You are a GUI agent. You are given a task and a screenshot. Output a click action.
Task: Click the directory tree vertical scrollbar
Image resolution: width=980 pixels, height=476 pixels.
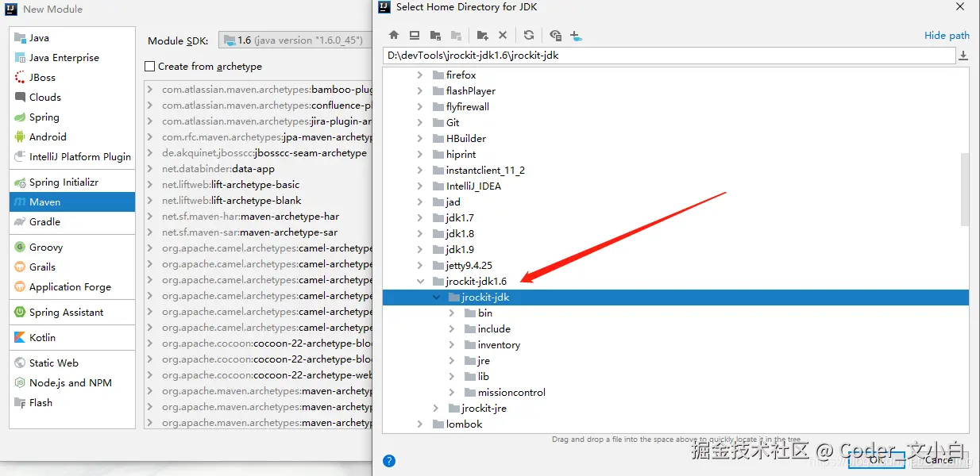tap(965, 189)
